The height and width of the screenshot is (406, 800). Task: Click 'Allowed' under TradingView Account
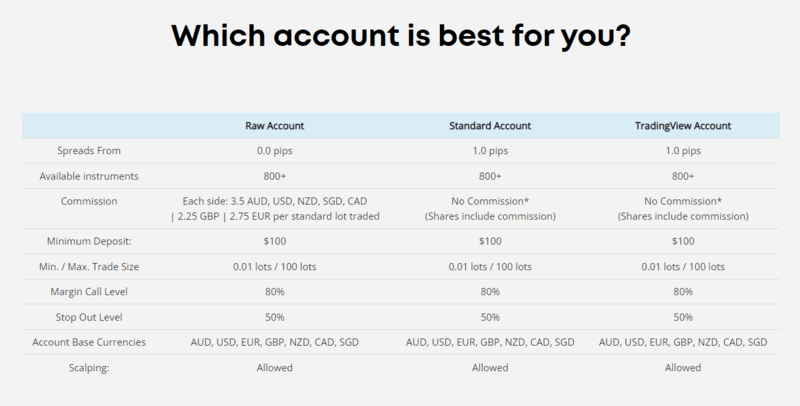pos(683,367)
